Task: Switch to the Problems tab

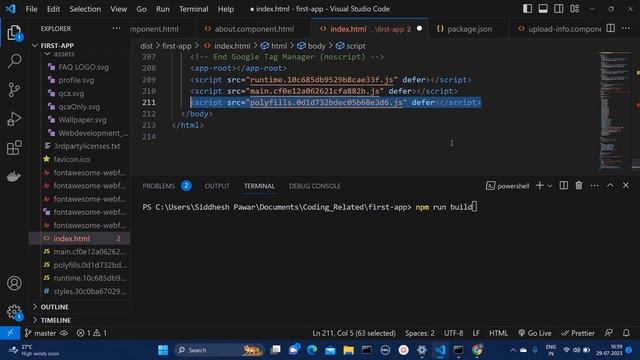Action: (158, 186)
